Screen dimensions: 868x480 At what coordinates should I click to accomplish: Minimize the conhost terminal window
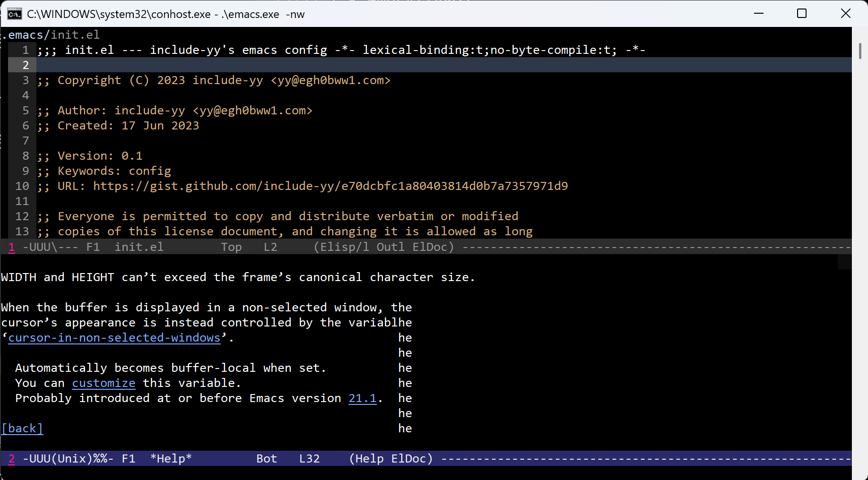759,14
